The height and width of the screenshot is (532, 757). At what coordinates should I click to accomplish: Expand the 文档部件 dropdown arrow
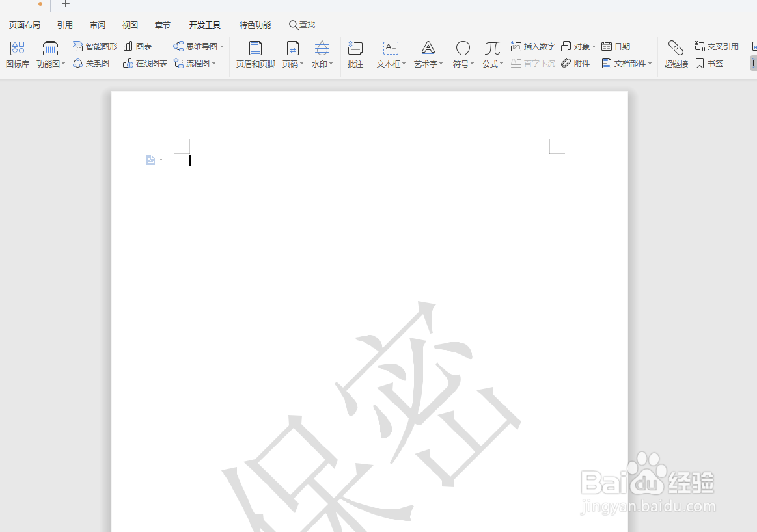click(650, 63)
